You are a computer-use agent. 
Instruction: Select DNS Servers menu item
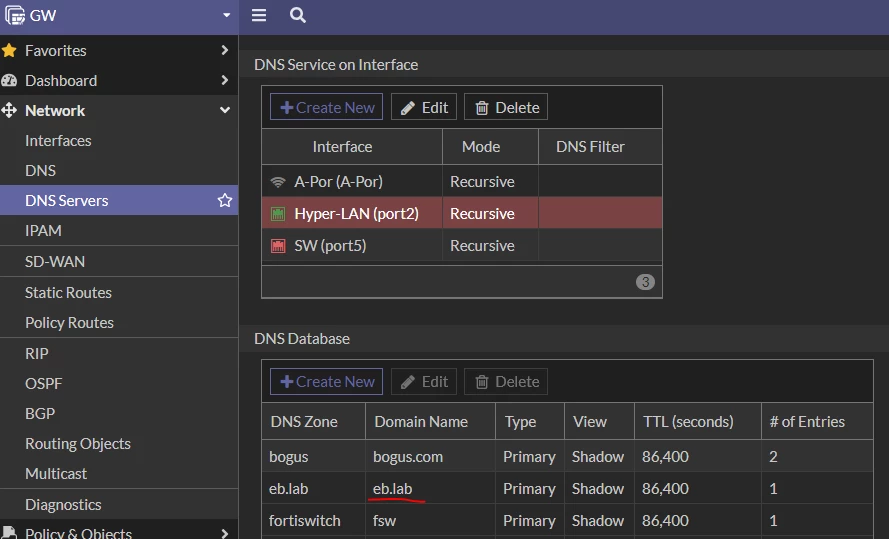(119, 200)
